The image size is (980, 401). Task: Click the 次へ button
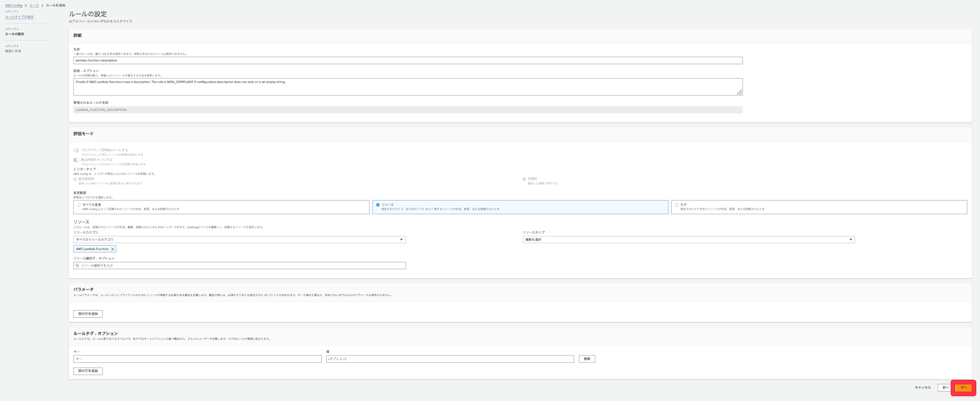963,388
